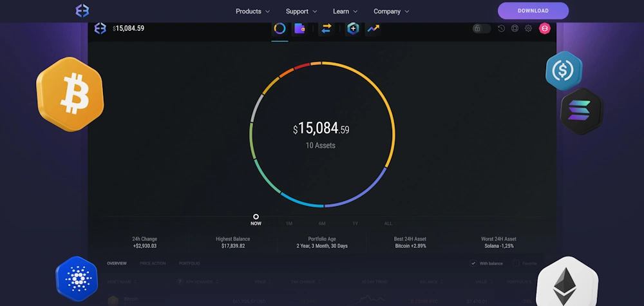
Task: Open the Portfolio ring icon in the wallet toolbar
Action: point(279,28)
